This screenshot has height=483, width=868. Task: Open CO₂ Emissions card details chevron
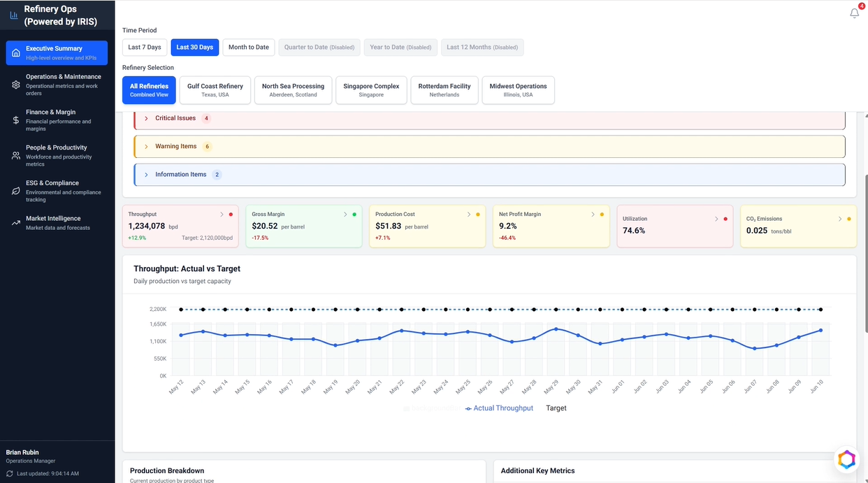[840, 219]
